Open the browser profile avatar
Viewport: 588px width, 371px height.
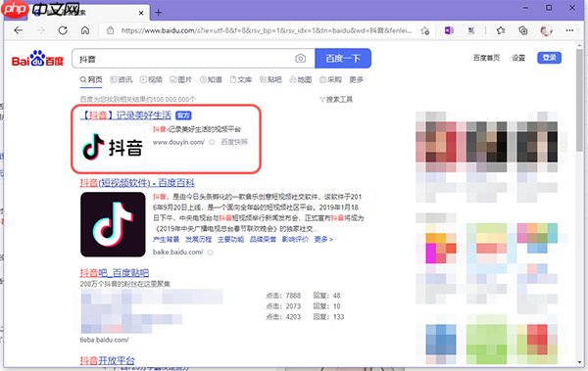(546, 30)
